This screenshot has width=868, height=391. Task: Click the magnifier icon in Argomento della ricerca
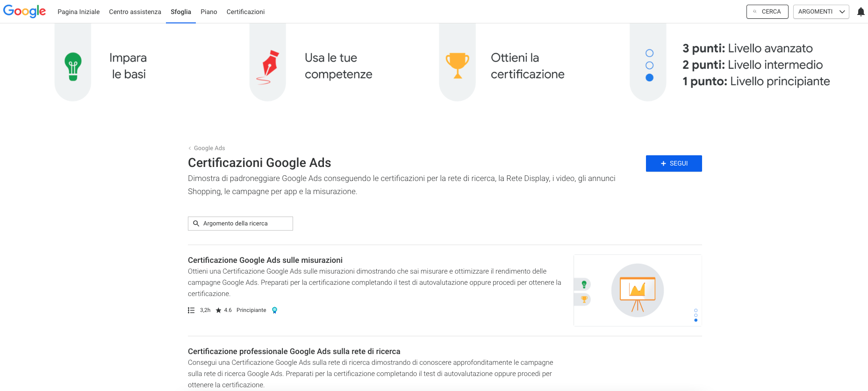click(196, 224)
